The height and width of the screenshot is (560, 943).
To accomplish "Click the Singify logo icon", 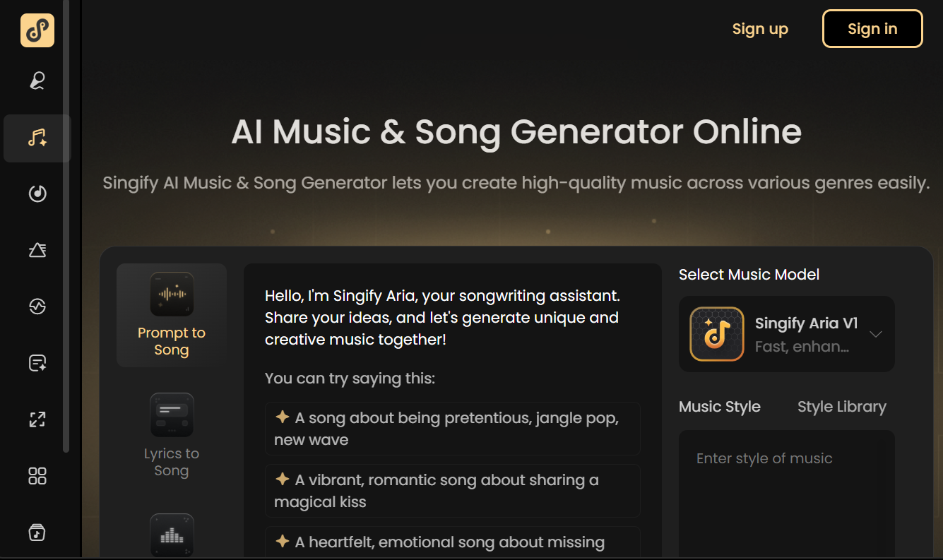I will 37,30.
